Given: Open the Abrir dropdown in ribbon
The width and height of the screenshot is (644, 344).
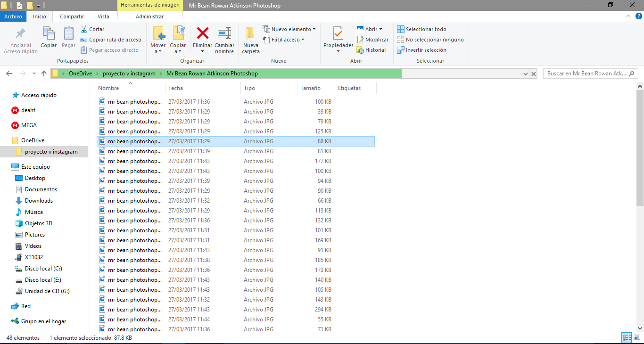Looking at the screenshot, I should pyautogui.click(x=370, y=29).
